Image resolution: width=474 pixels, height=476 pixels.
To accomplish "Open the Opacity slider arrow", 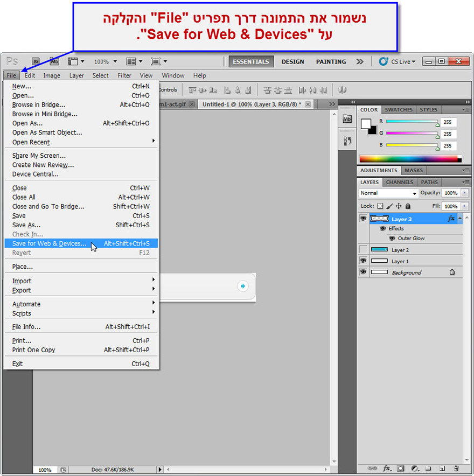I will (464, 193).
